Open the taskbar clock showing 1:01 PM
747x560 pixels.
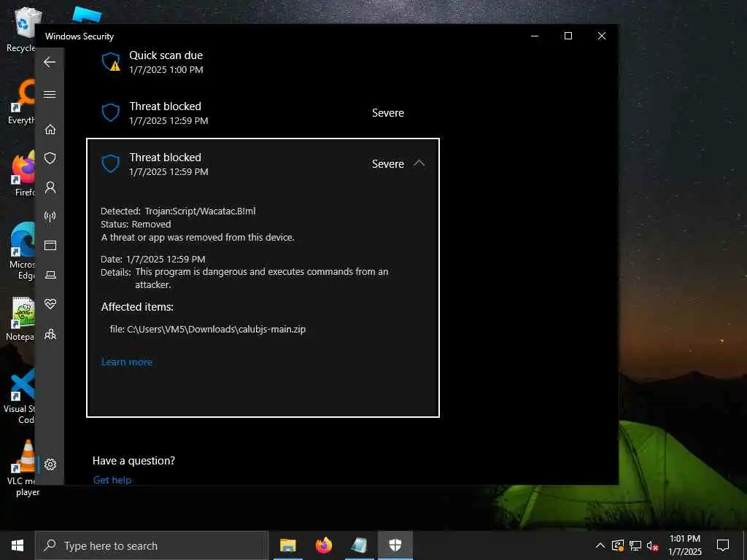click(x=684, y=545)
